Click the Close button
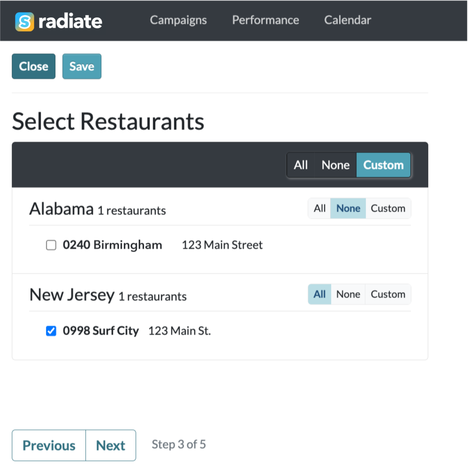The image size is (468, 476). (x=34, y=67)
